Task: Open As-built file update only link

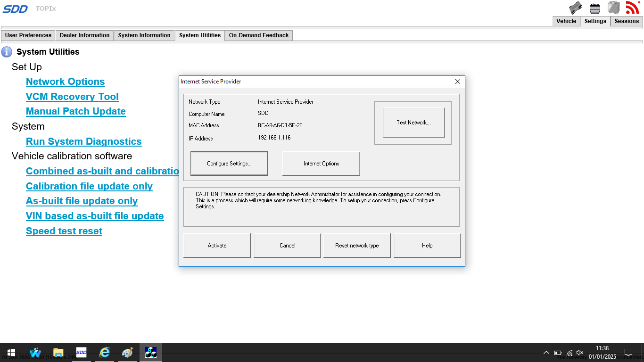Action: point(82,201)
